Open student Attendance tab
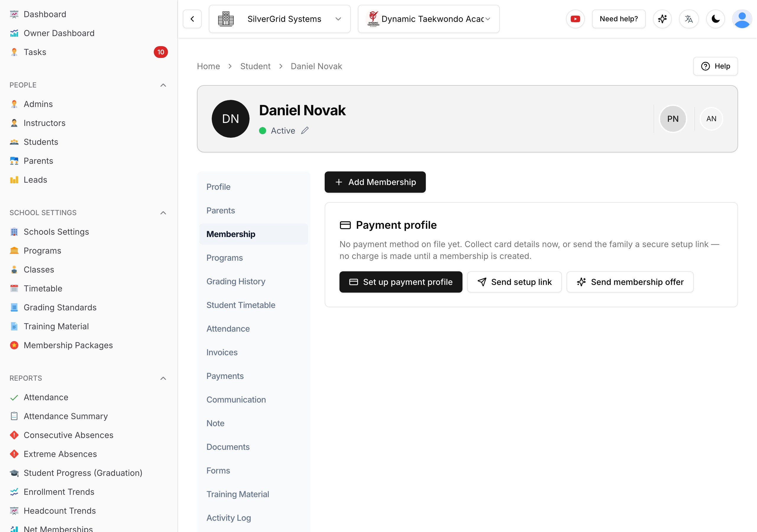The width and height of the screenshot is (757, 532). (253, 329)
